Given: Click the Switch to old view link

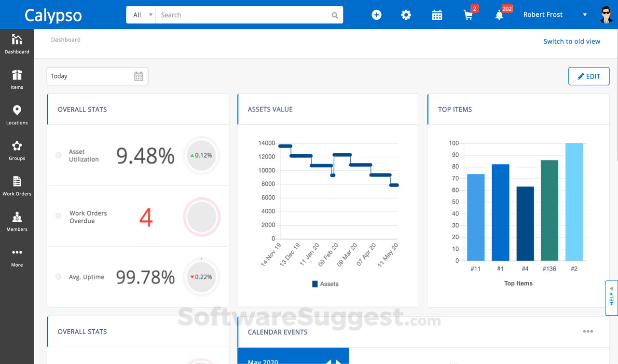Looking at the screenshot, I should (572, 41).
